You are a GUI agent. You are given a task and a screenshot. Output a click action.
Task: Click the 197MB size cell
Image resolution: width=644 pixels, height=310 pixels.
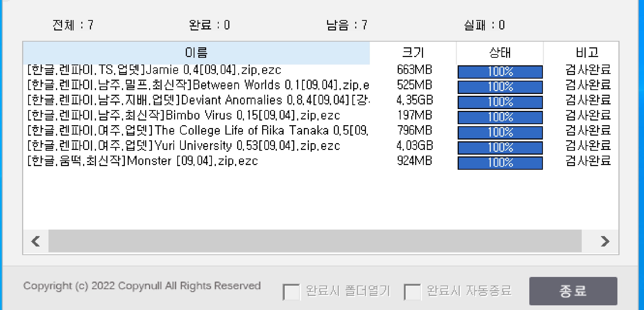[x=414, y=115]
